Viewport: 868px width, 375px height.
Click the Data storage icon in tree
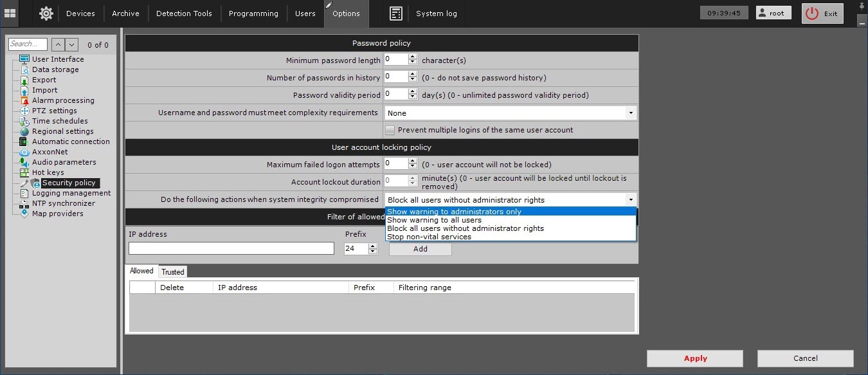[24, 69]
